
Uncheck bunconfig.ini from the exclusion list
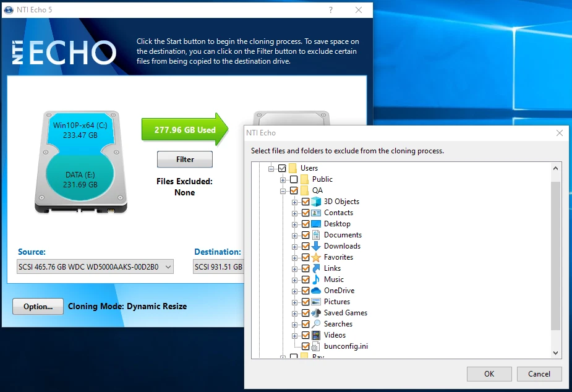tap(305, 346)
